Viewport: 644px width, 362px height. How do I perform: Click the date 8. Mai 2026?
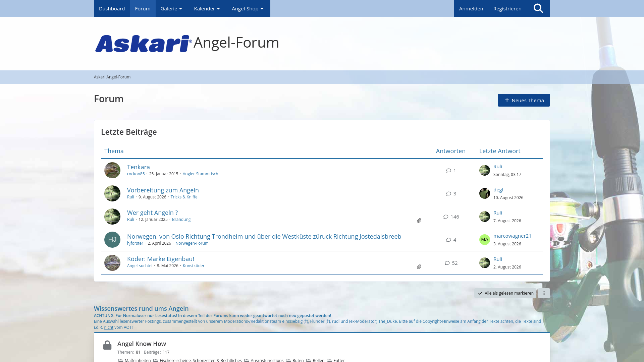click(x=167, y=265)
